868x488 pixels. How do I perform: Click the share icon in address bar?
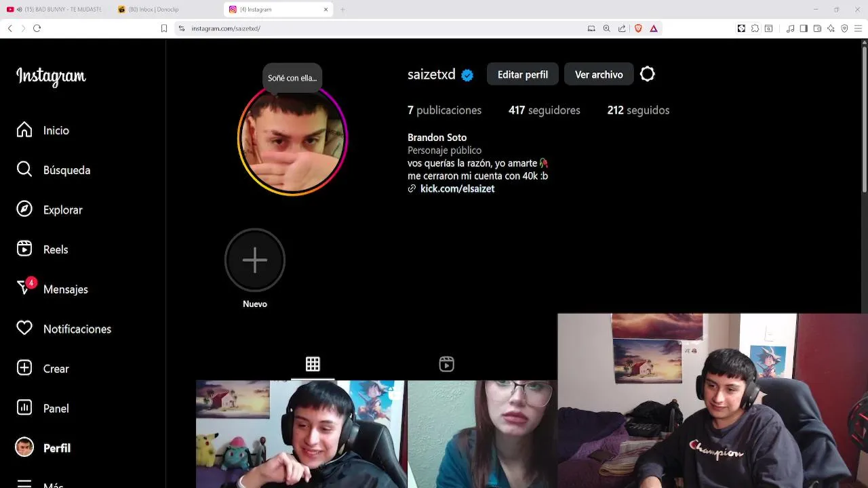tap(622, 28)
